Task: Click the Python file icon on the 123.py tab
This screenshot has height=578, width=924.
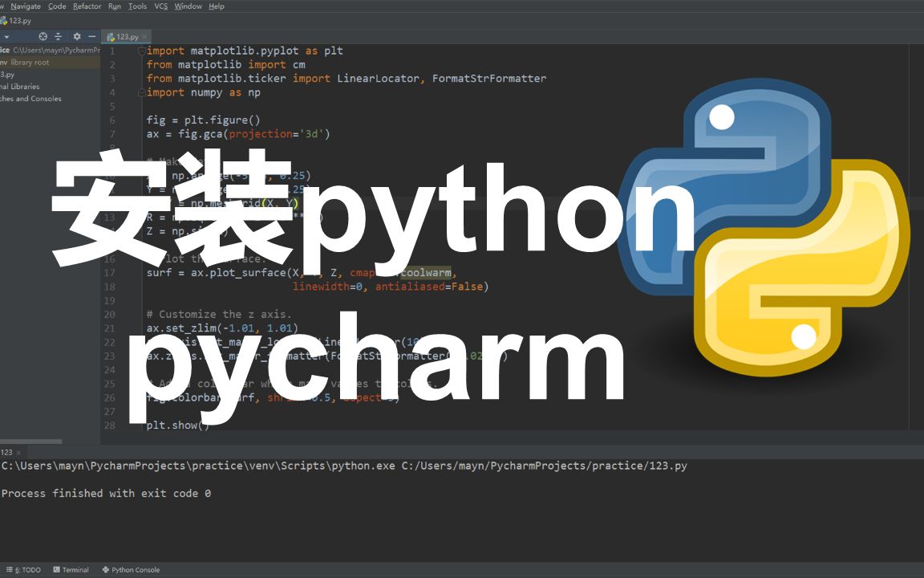Action: click(111, 36)
